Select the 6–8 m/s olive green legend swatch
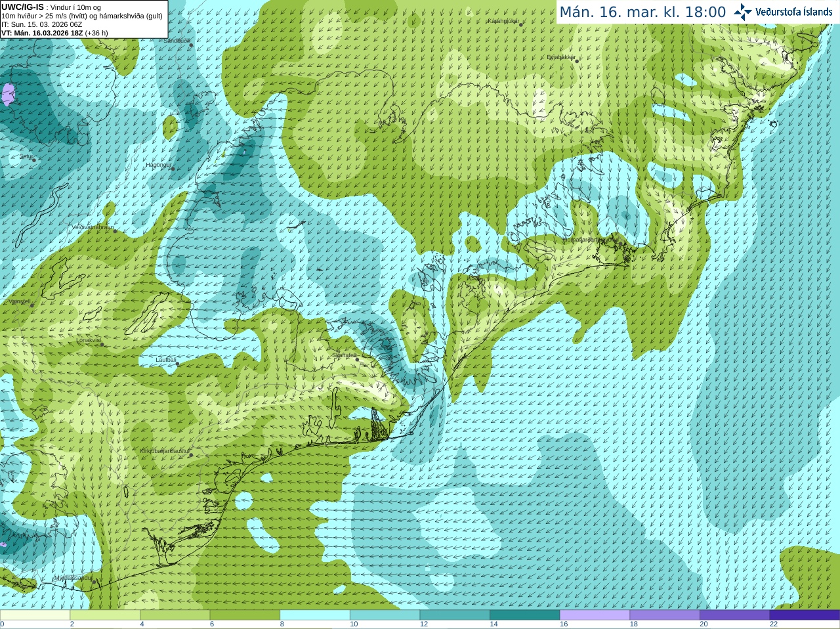 pos(245,615)
